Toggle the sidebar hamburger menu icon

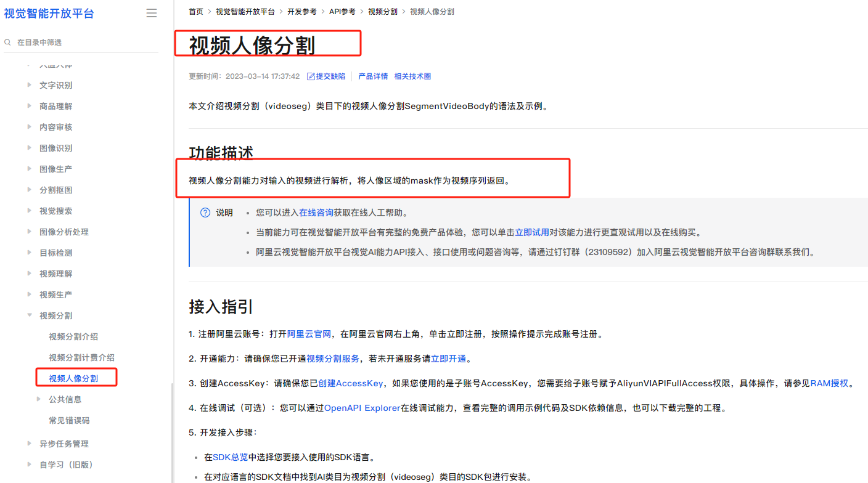pyautogui.click(x=151, y=13)
